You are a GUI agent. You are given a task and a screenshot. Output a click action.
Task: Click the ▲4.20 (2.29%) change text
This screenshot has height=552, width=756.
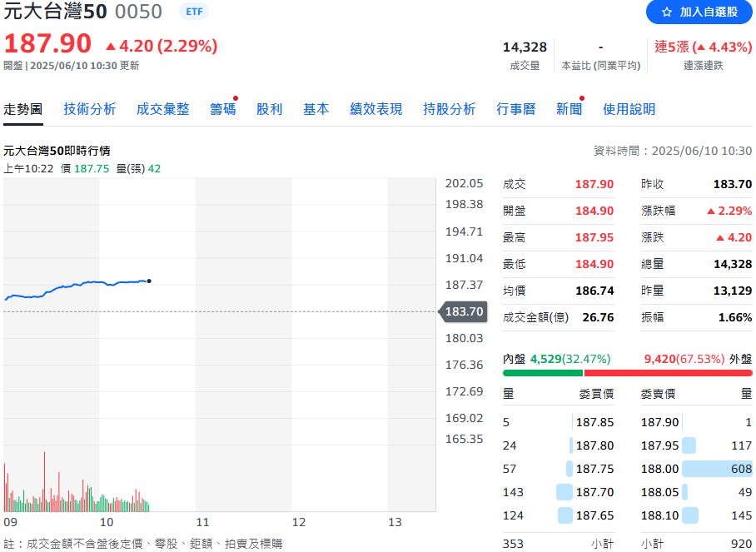pos(162,46)
